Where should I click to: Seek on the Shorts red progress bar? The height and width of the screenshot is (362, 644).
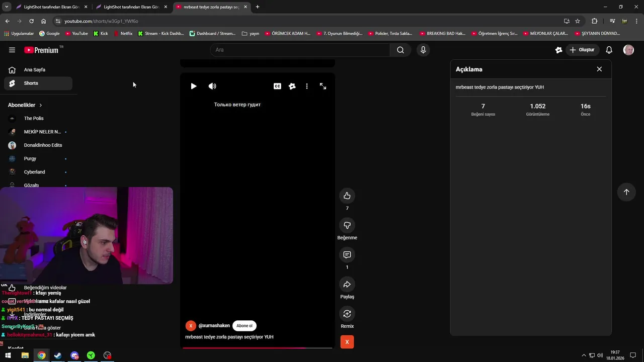[x=257, y=347]
